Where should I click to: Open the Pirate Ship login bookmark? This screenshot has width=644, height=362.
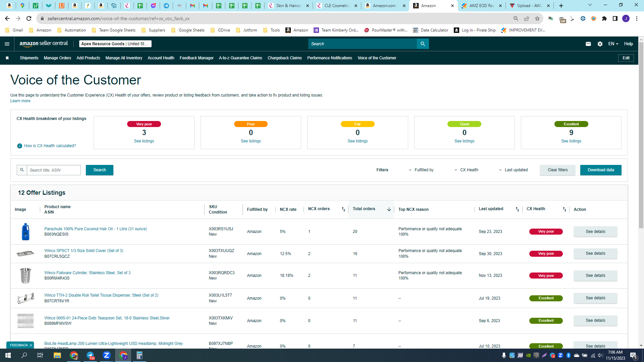coord(475,30)
